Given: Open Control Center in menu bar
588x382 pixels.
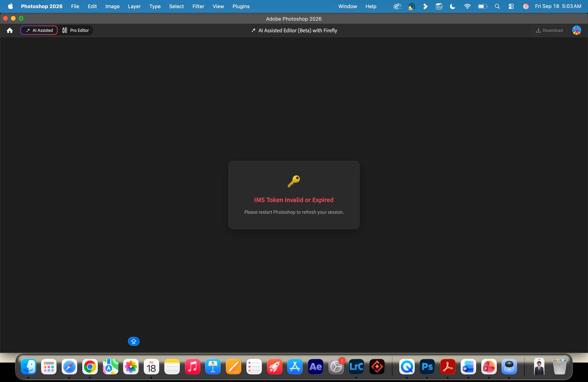Looking at the screenshot, I should tap(511, 6).
